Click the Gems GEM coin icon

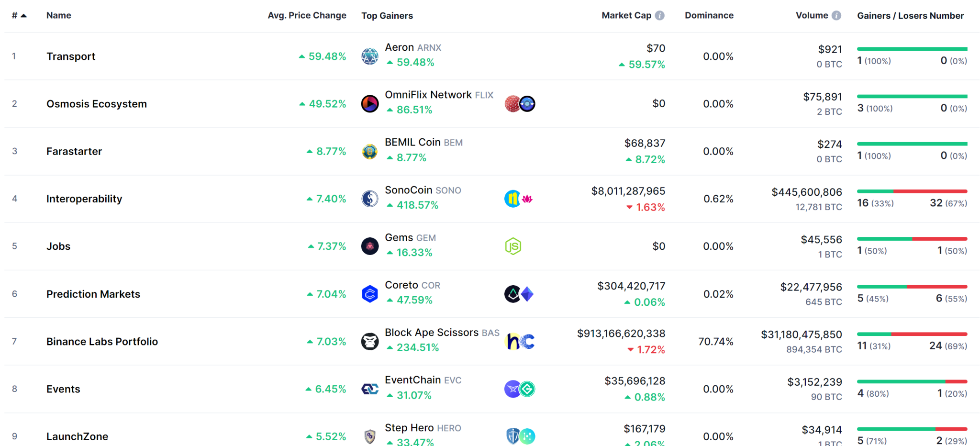tap(369, 246)
